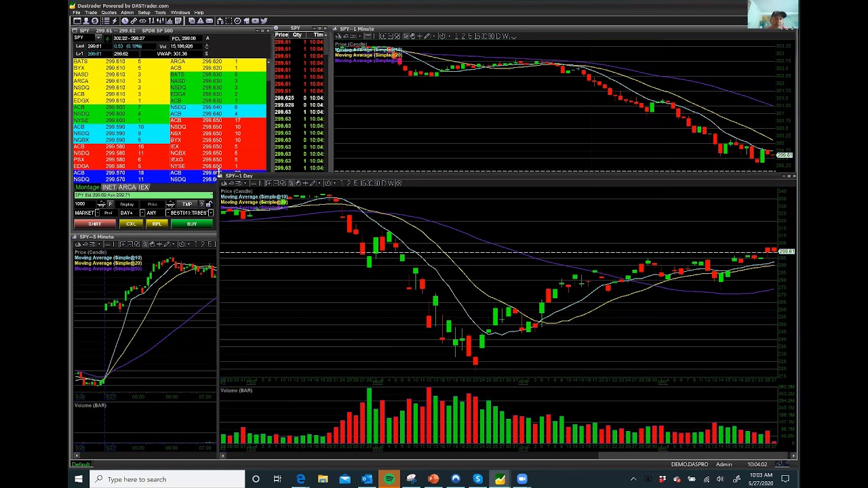This screenshot has width=868, height=488.
Task: Select the hand pan tool in SPY 1 Day chart toolbar
Action: coord(298,183)
